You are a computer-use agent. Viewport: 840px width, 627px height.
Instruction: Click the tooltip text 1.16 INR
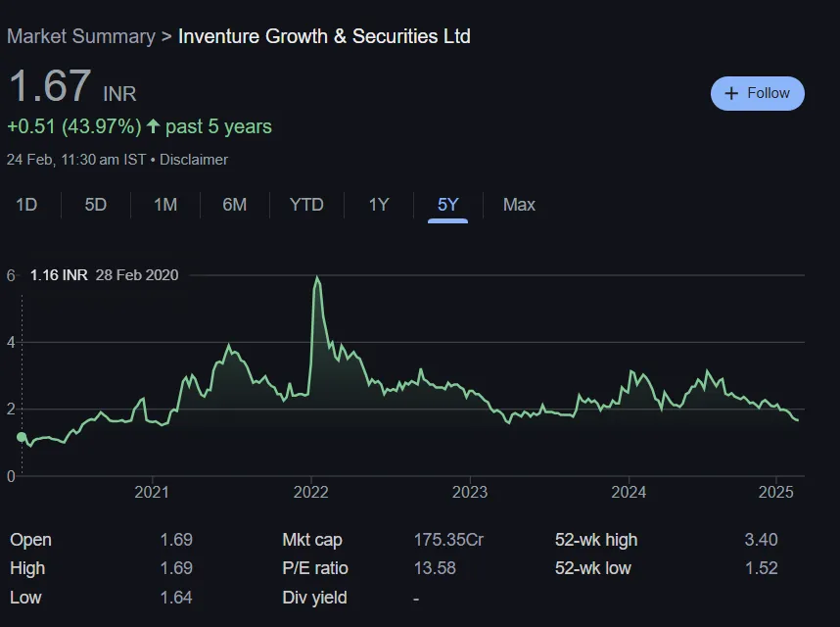click(59, 275)
